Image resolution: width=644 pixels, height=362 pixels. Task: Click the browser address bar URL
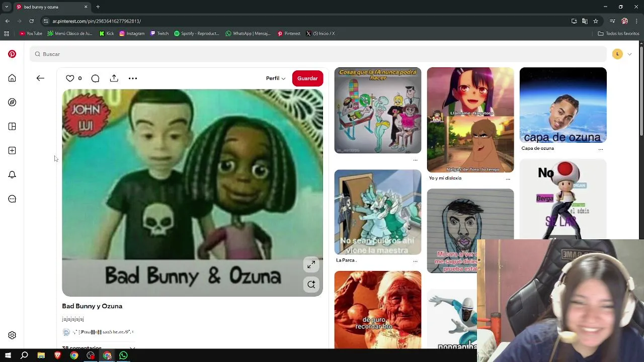pyautogui.click(x=97, y=21)
